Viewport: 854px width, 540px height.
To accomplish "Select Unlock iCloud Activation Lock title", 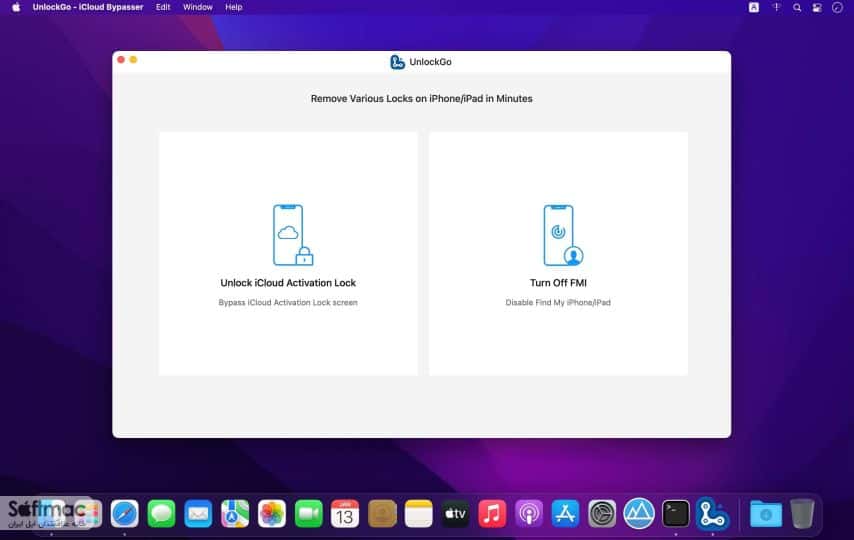I will click(288, 283).
